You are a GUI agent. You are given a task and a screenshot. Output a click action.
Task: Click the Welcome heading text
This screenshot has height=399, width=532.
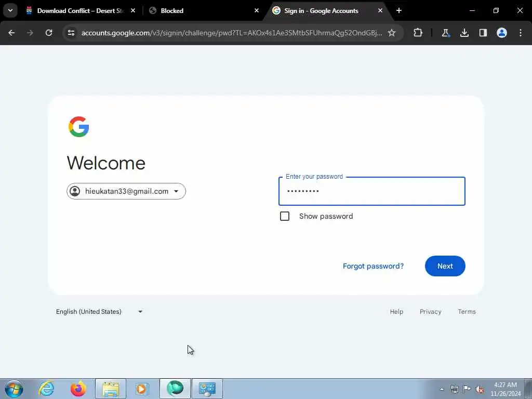[106, 163]
